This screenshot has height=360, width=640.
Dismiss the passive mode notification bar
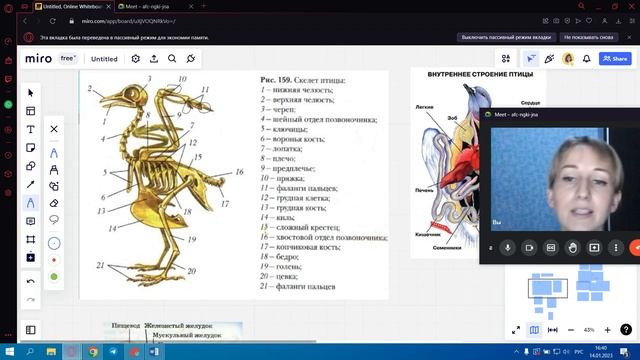pyautogui.click(x=629, y=37)
